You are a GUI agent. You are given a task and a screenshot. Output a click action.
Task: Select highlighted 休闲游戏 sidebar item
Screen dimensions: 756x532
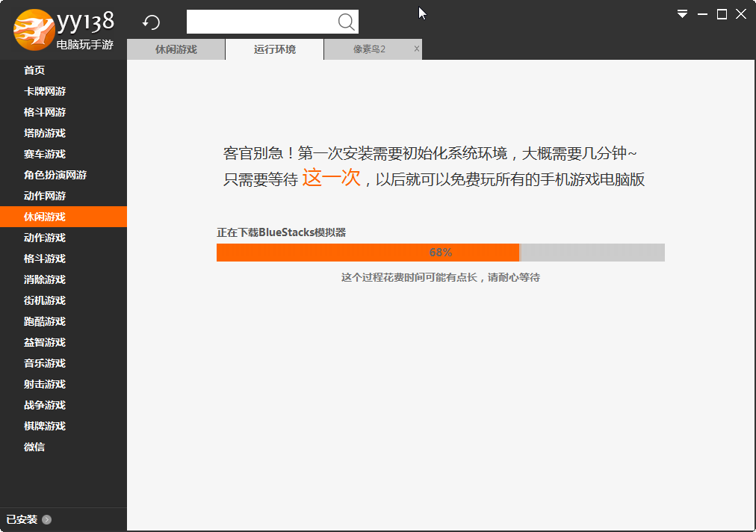[x=63, y=217]
